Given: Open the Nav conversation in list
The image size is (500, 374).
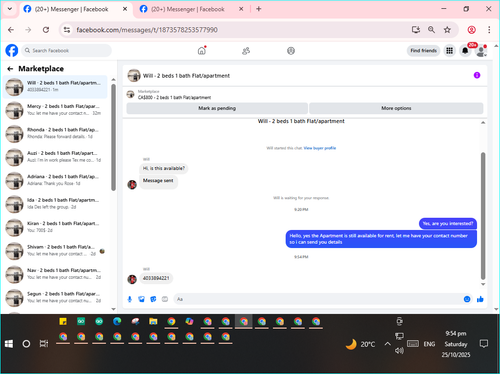Looking at the screenshot, I should coord(55,274).
